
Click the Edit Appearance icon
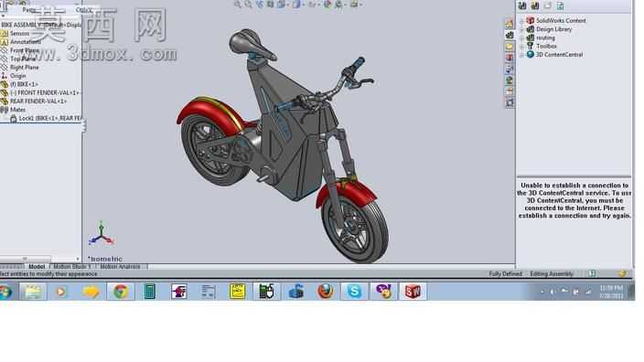[x=327, y=4]
